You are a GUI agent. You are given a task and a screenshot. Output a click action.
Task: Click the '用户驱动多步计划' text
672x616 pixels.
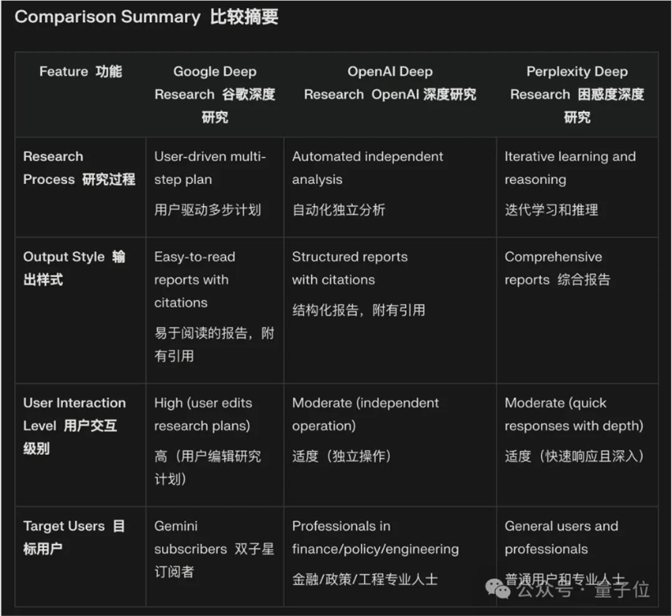coord(207,210)
